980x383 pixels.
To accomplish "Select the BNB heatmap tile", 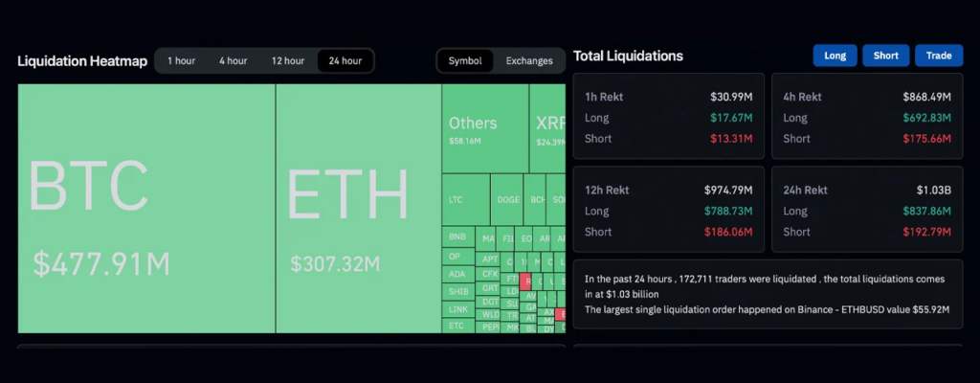I will (458, 237).
